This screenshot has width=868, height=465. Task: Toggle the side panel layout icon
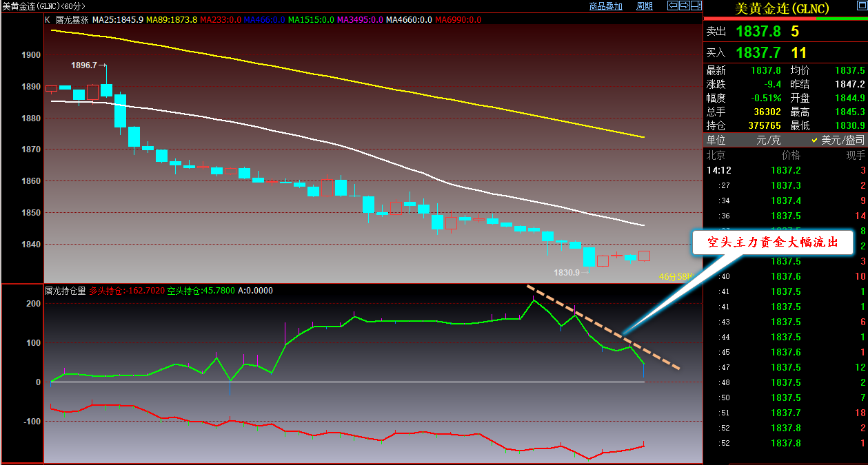[696, 6]
